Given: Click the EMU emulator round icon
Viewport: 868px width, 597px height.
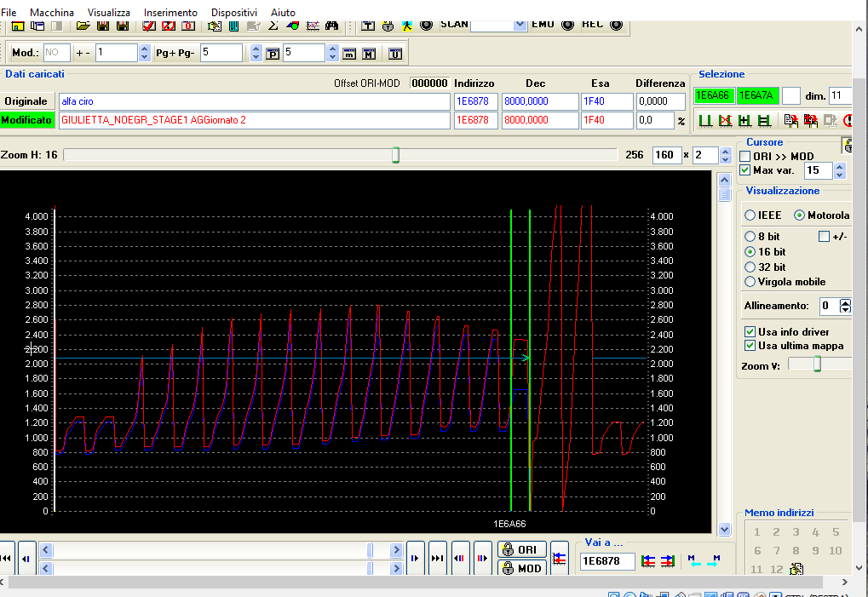Looking at the screenshot, I should [x=568, y=25].
